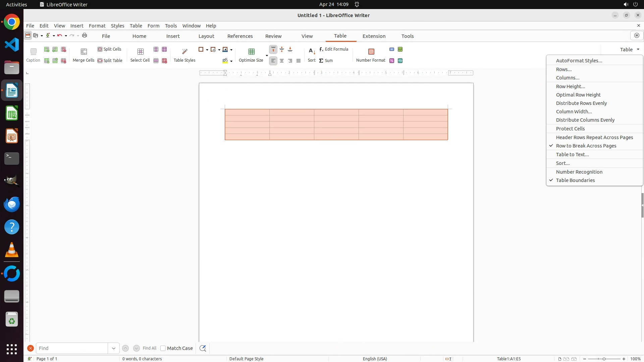The width and height of the screenshot is (644, 362).
Task: Toggle the Match Case checkbox
Action: tap(163, 348)
